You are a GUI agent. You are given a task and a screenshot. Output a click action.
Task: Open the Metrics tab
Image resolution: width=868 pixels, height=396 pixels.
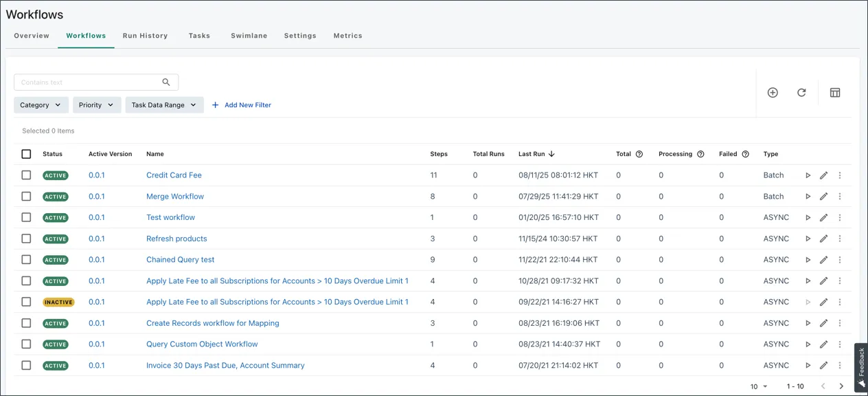pos(347,36)
